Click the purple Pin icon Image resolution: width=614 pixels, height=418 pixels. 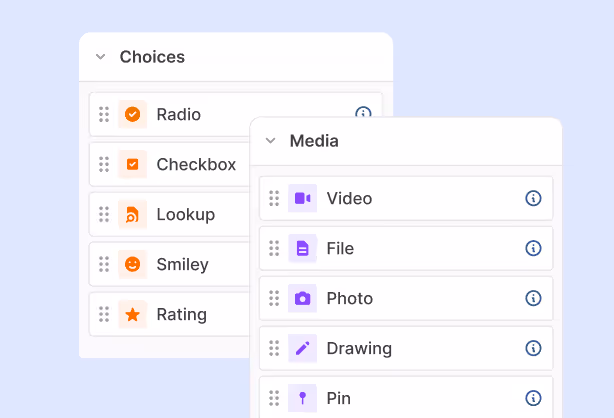click(302, 398)
